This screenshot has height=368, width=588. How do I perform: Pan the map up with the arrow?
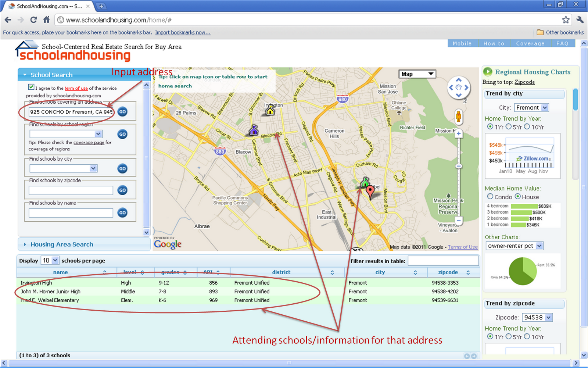459,80
